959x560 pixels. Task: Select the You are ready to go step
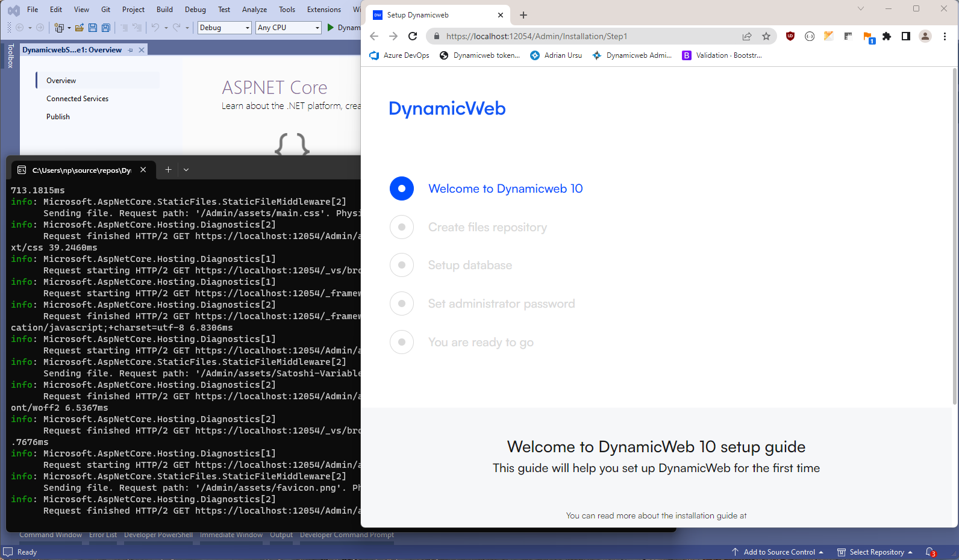[x=481, y=342]
